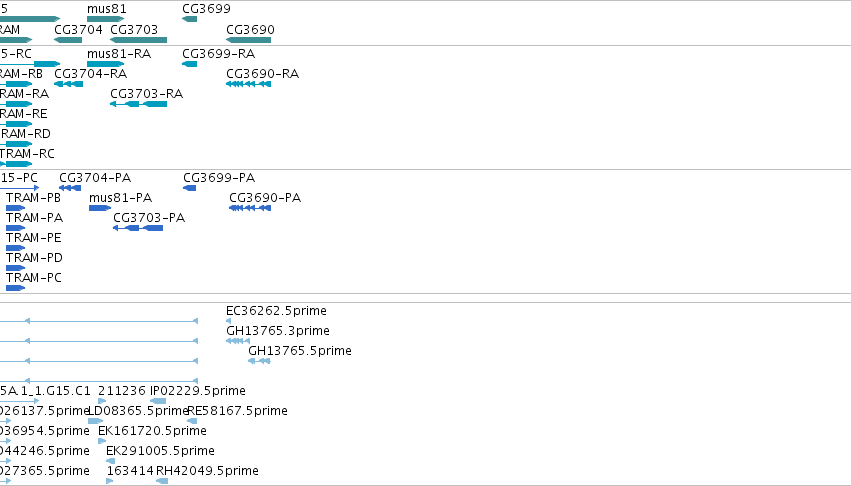Select the CG3704 gene glyph

(68, 40)
